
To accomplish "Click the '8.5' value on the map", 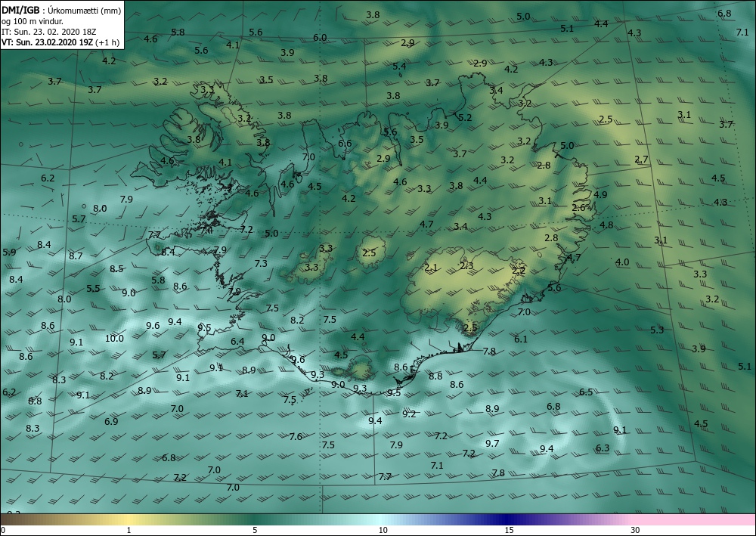I will (x=116, y=269).
